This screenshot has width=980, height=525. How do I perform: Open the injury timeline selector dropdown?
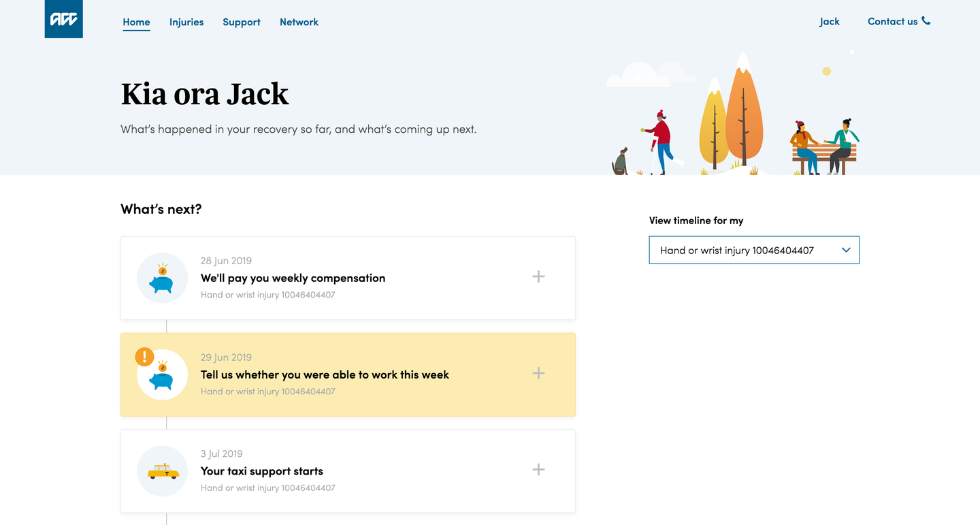coord(754,250)
